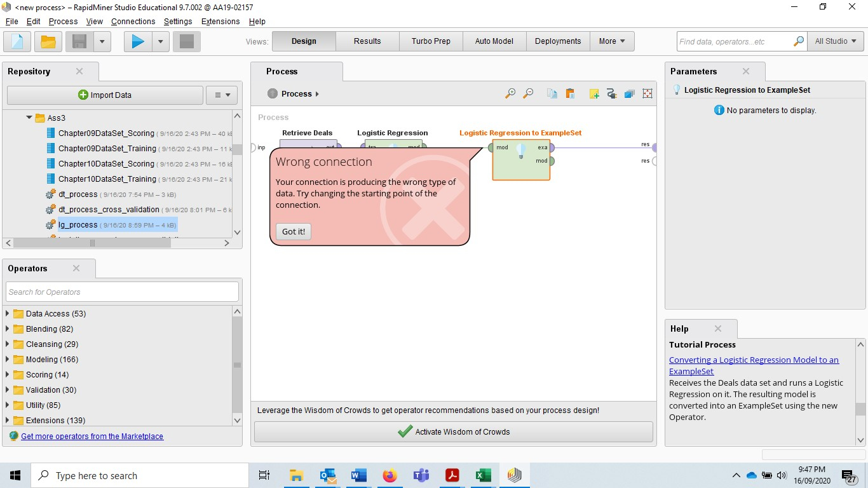Switch to the Results view
The height and width of the screenshot is (488, 868).
367,41
